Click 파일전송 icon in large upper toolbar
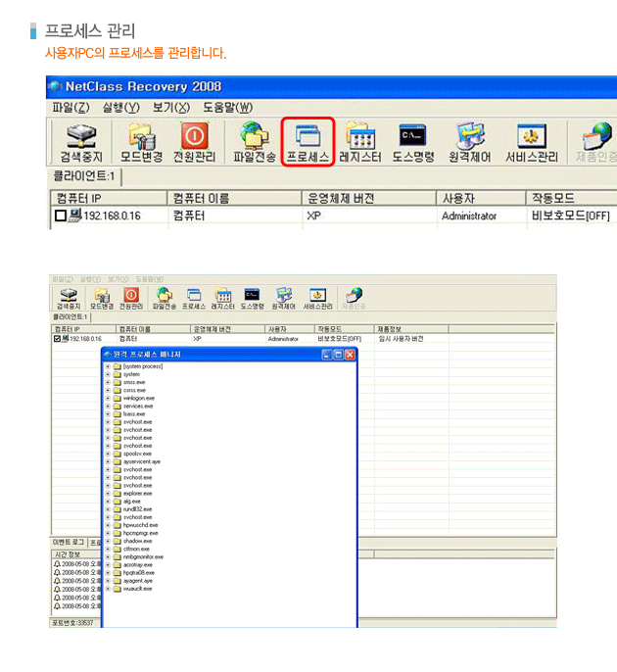The image size is (617, 672). [x=255, y=143]
